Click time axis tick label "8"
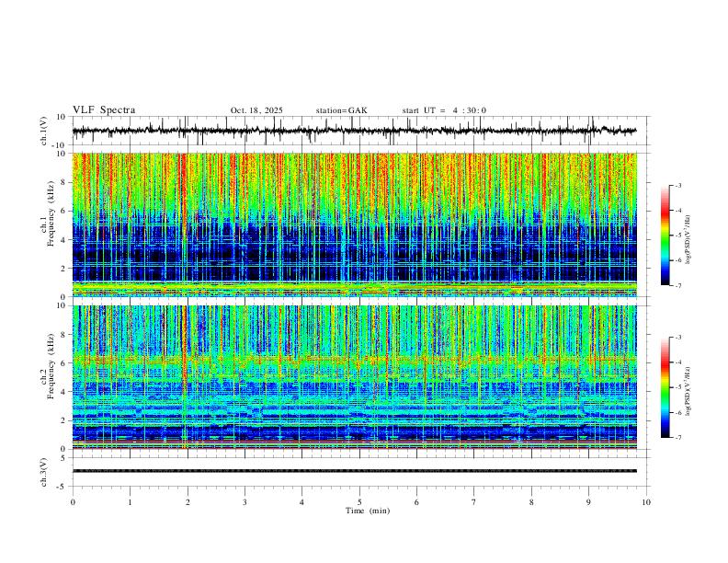 point(531,502)
